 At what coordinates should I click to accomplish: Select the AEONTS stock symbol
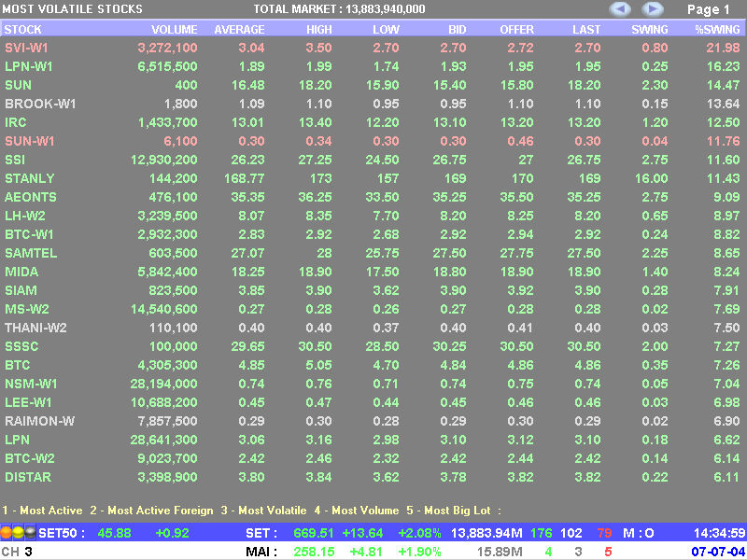click(x=31, y=197)
